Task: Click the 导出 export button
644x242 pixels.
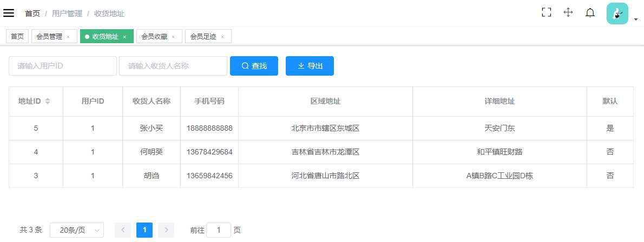Action: [310, 65]
